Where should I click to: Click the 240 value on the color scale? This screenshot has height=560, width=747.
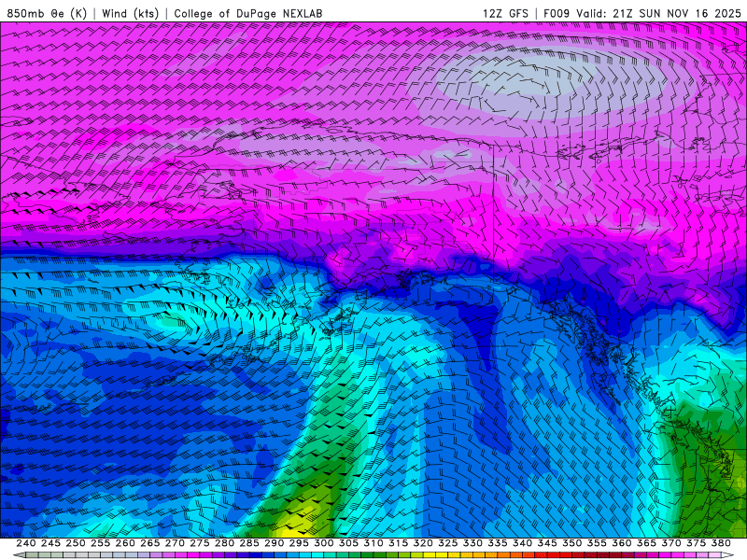click(26, 543)
